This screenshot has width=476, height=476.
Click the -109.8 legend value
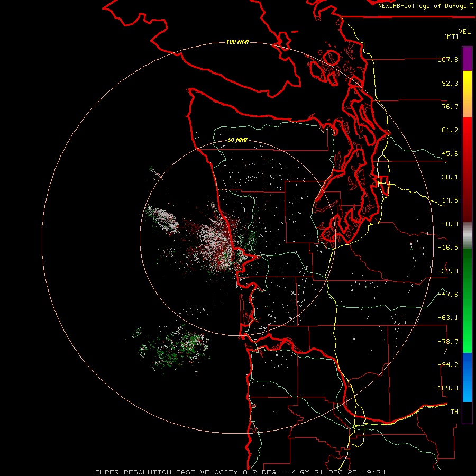pos(446,388)
